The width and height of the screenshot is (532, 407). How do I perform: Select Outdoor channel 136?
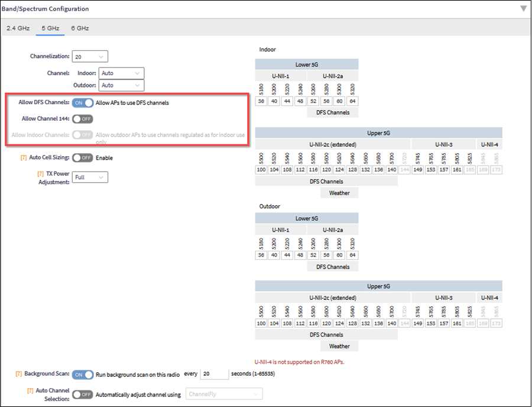click(379, 324)
